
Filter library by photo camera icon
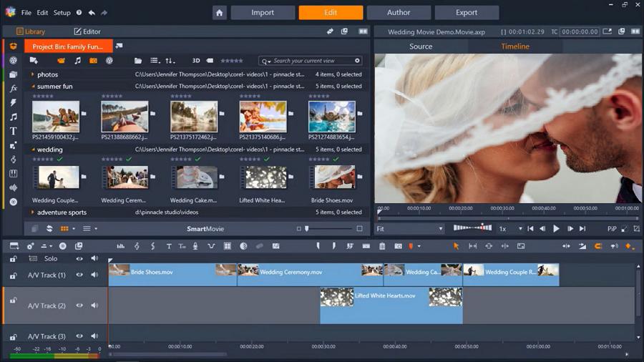coord(93,61)
